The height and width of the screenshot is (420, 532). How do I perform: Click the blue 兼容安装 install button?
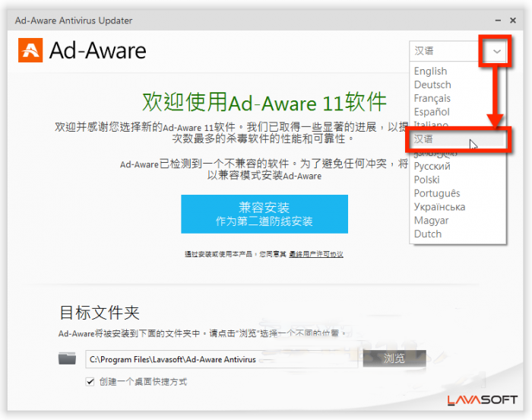tap(264, 214)
